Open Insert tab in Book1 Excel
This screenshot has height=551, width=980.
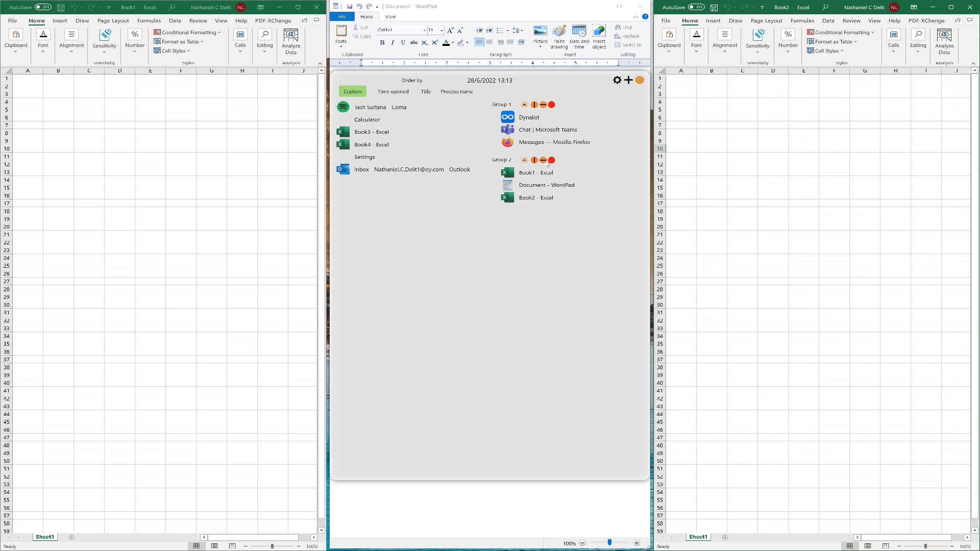click(x=60, y=21)
